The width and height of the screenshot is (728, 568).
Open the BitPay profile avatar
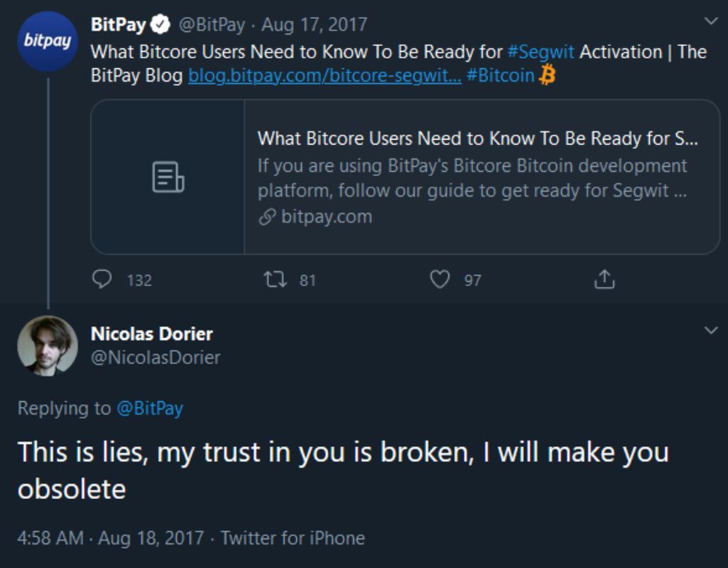coord(48,41)
